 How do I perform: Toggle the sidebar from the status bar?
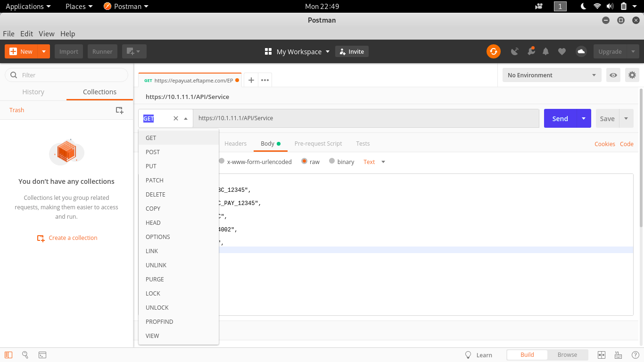point(8,355)
